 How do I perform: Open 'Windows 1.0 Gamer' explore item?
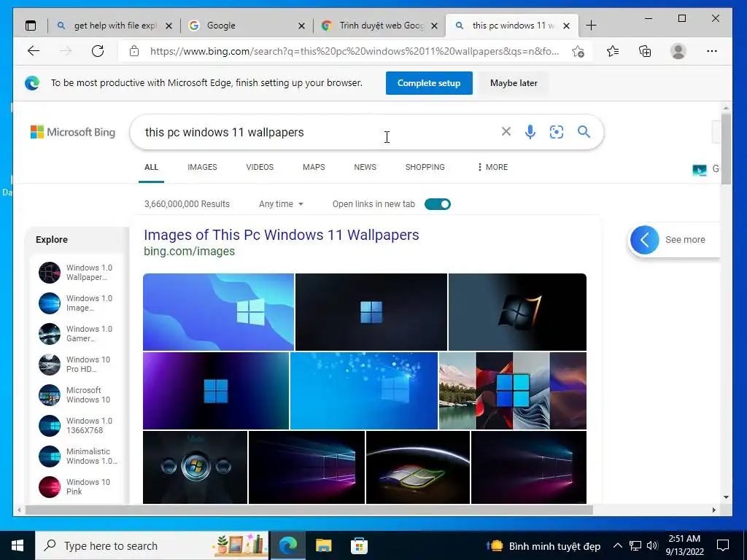click(76, 334)
